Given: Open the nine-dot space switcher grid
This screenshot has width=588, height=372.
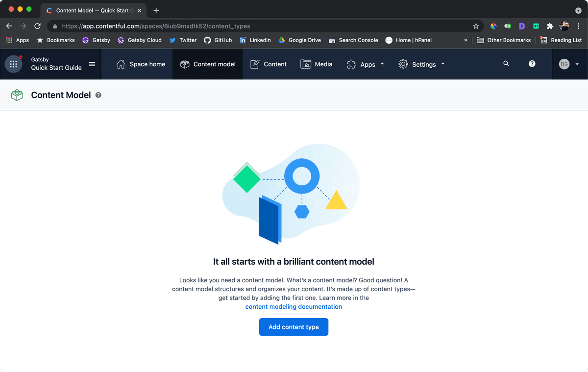Looking at the screenshot, I should (x=13, y=64).
